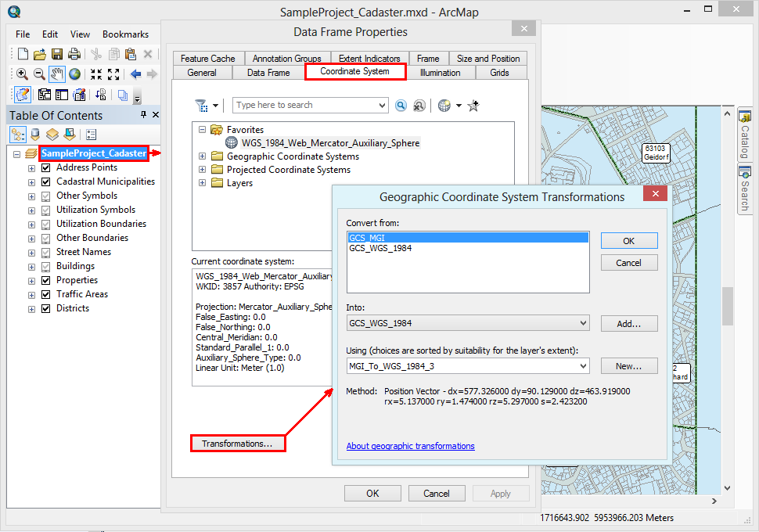This screenshot has width=759, height=532.
Task: Uncheck the Buildings layer
Action: 45,266
